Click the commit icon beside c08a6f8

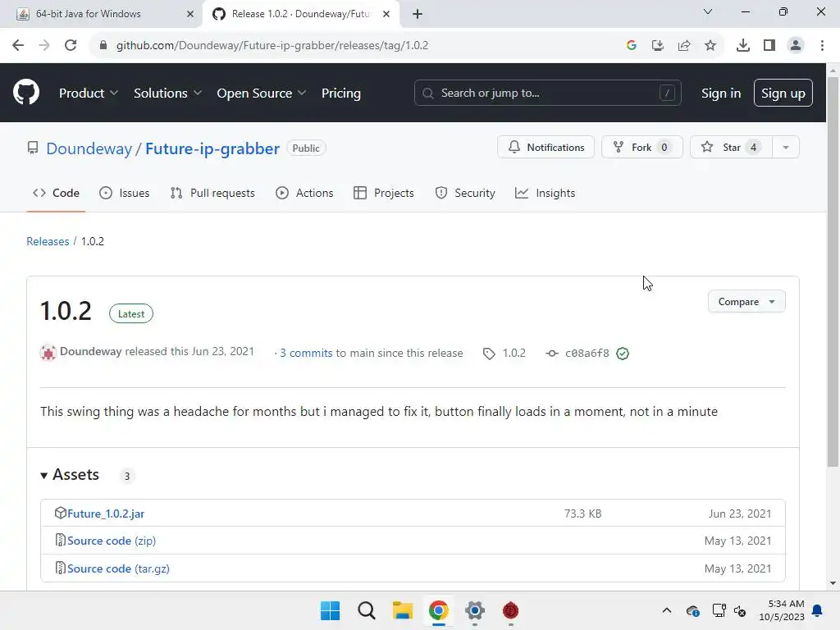coord(552,354)
